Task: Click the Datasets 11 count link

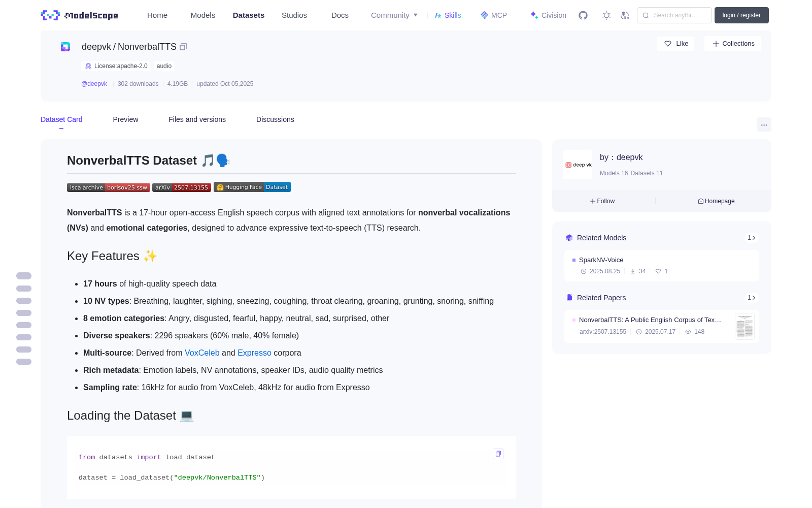Action: pyautogui.click(x=647, y=173)
